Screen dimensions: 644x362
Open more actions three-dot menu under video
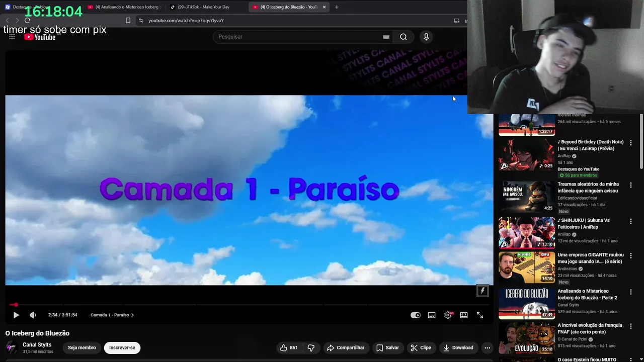tap(487, 347)
